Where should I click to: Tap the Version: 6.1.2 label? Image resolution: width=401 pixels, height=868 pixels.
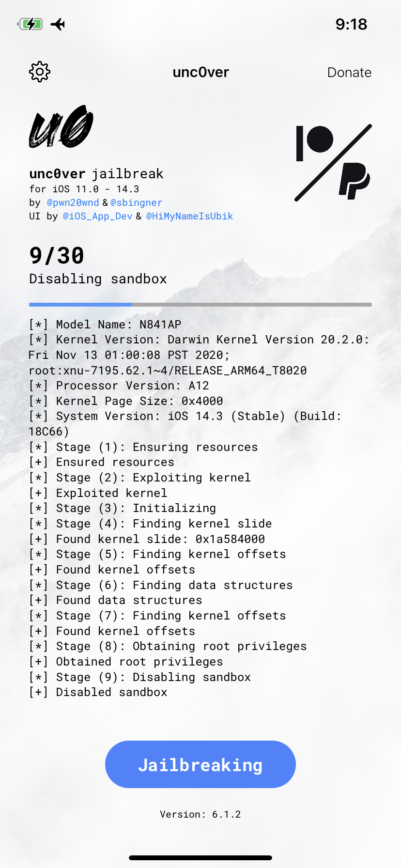[x=200, y=814]
